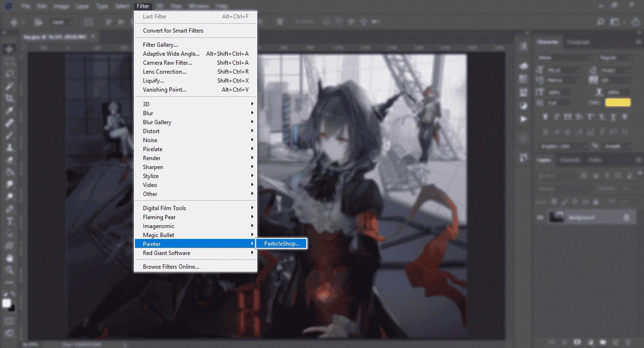Expand the Pixelate submenu
Image resolution: width=644 pixels, height=348 pixels.
point(196,149)
